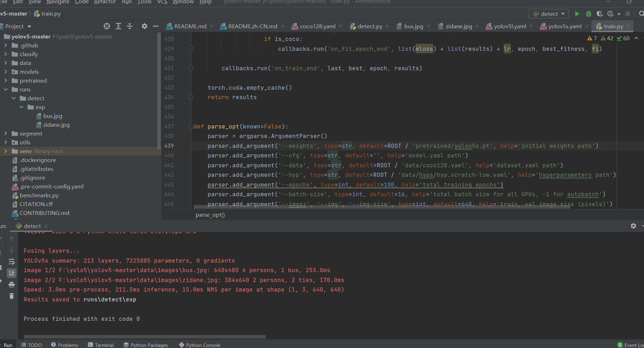Open the Navigate menu
Image resolution: width=644 pixels, height=348 pixels.
click(58, 2)
